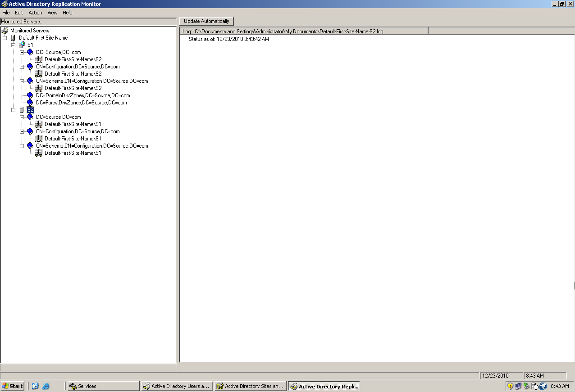
Task: Select the S1 server icon
Action: (22, 45)
